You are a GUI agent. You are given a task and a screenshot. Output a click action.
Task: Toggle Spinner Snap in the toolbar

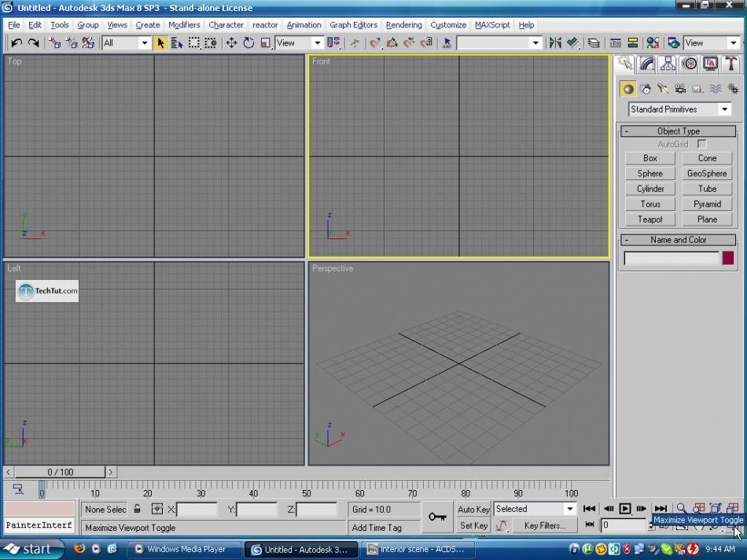(426, 43)
